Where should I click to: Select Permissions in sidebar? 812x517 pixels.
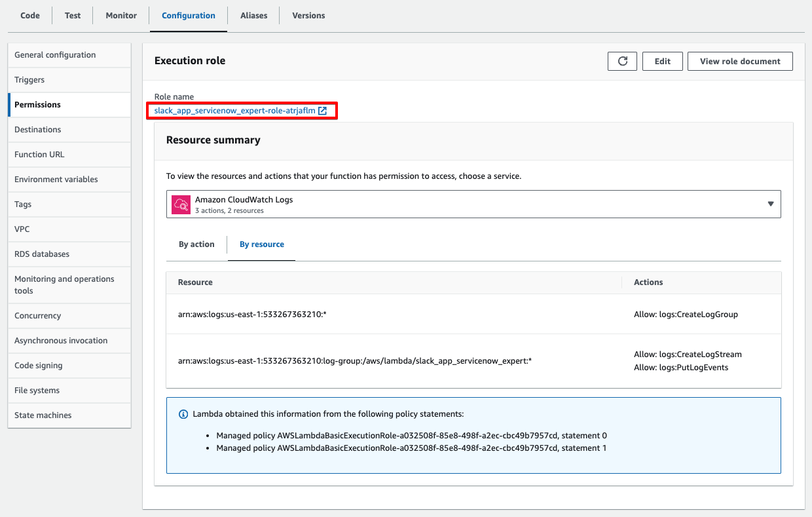click(x=69, y=105)
